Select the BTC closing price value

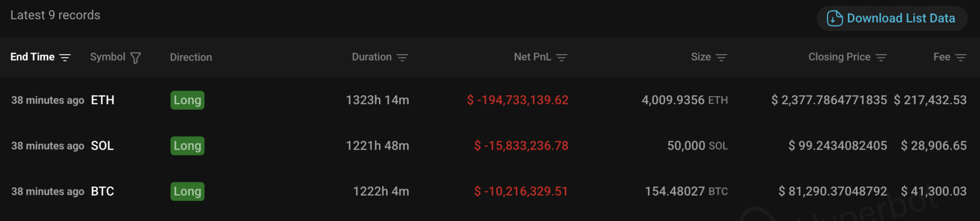tap(833, 191)
